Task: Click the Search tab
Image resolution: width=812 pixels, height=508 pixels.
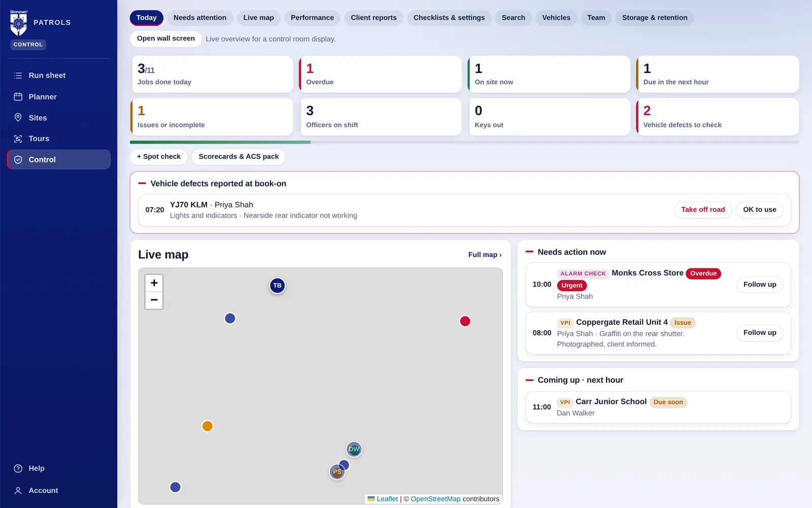Action: point(514,18)
